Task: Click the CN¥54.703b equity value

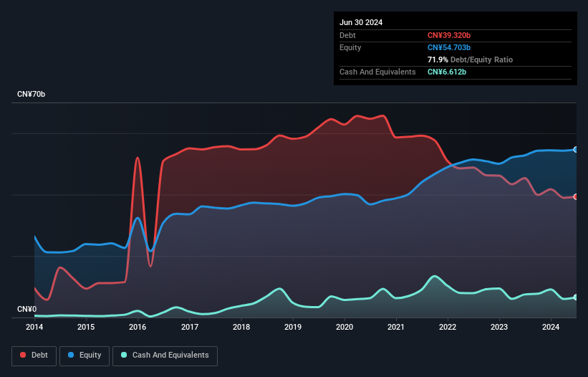Action: pyautogui.click(x=449, y=47)
